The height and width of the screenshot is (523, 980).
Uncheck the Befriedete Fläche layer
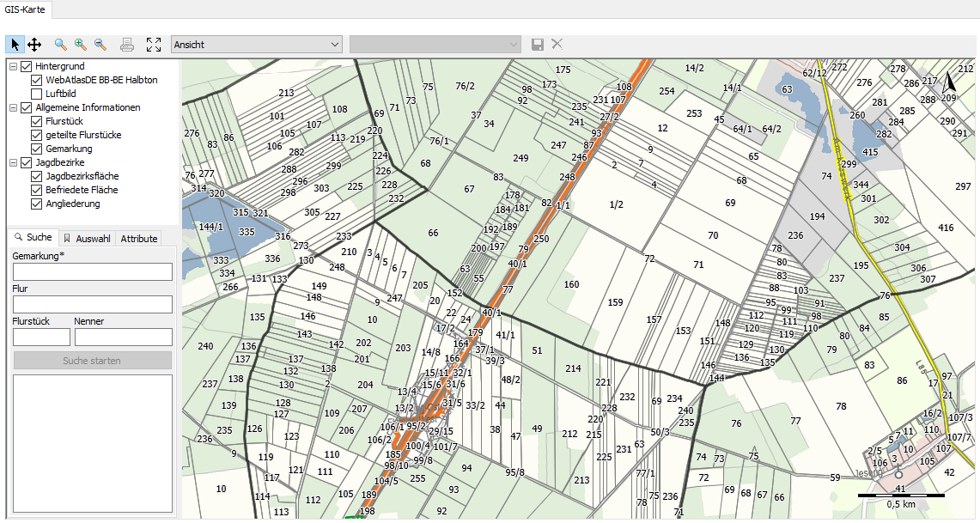(x=37, y=190)
